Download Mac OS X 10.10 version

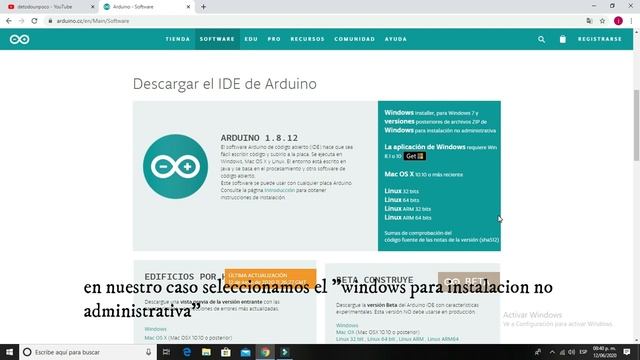(x=423, y=174)
